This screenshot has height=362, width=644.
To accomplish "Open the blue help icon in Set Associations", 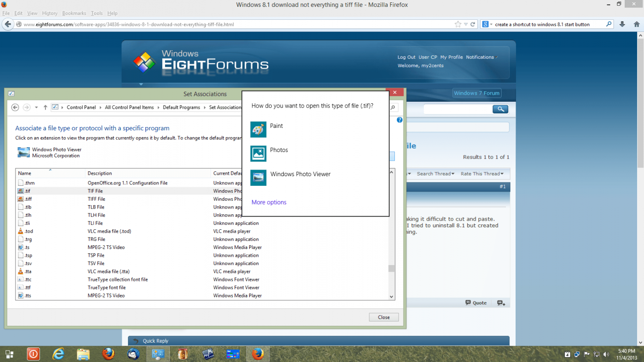I will (400, 120).
